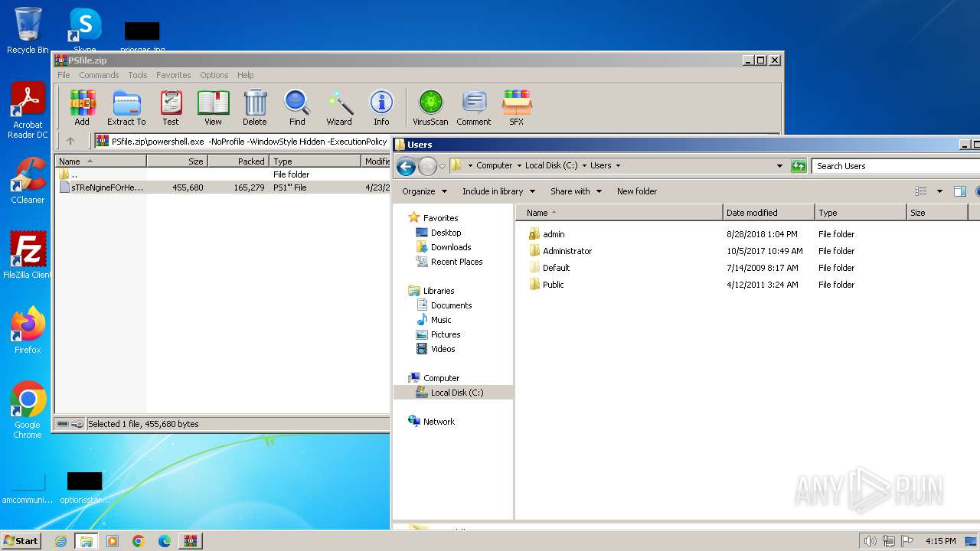Image resolution: width=980 pixels, height=551 pixels.
Task: Change view icon in Explorer toolbar
Action: (920, 191)
